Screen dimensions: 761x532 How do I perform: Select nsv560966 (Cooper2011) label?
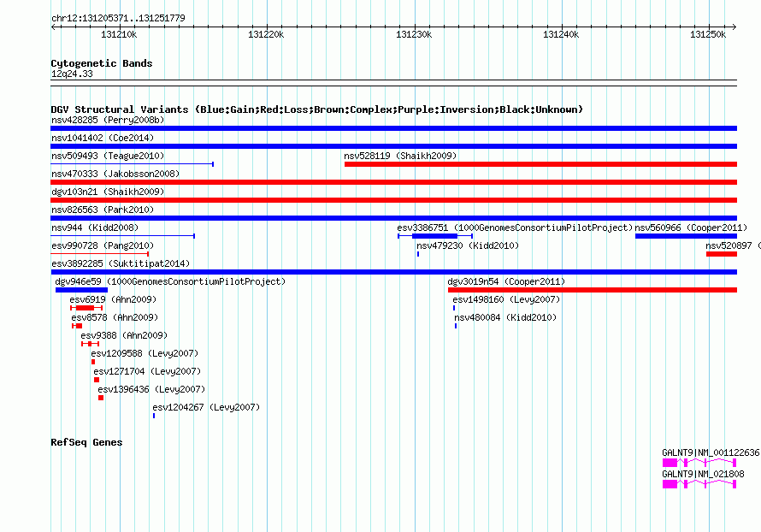tap(691, 228)
